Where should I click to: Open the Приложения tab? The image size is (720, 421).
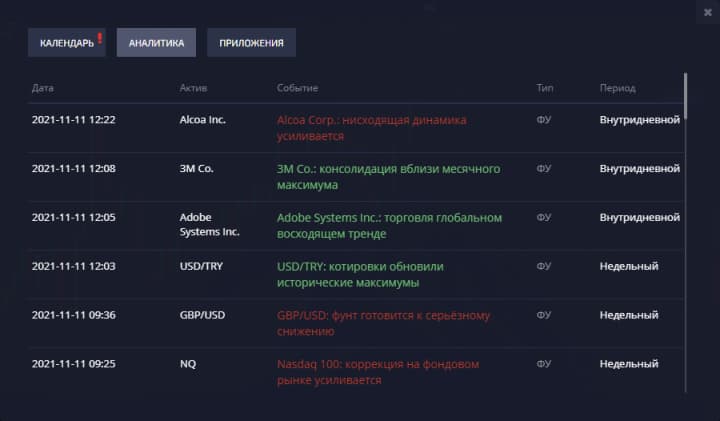tap(251, 43)
